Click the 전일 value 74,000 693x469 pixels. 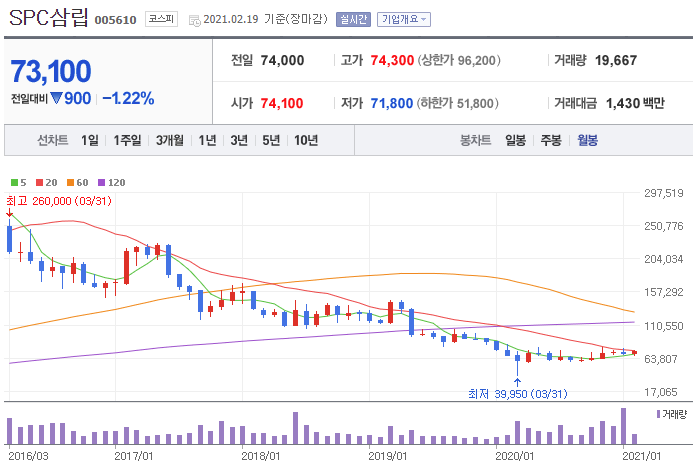click(x=282, y=61)
